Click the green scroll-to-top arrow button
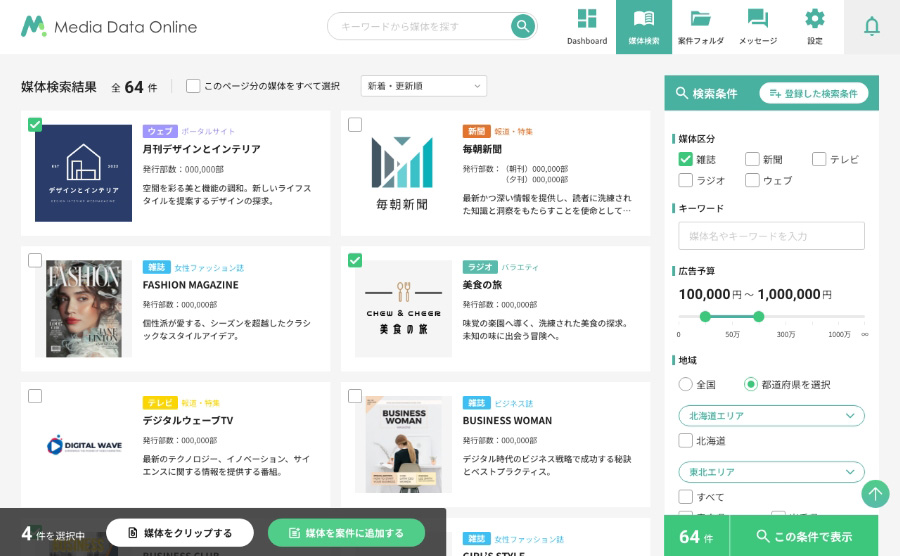 [x=875, y=493]
